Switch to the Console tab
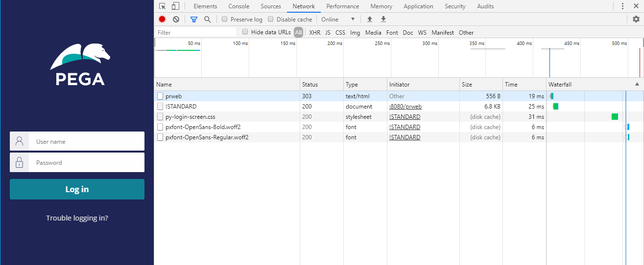The height and width of the screenshot is (265, 644). (x=239, y=6)
